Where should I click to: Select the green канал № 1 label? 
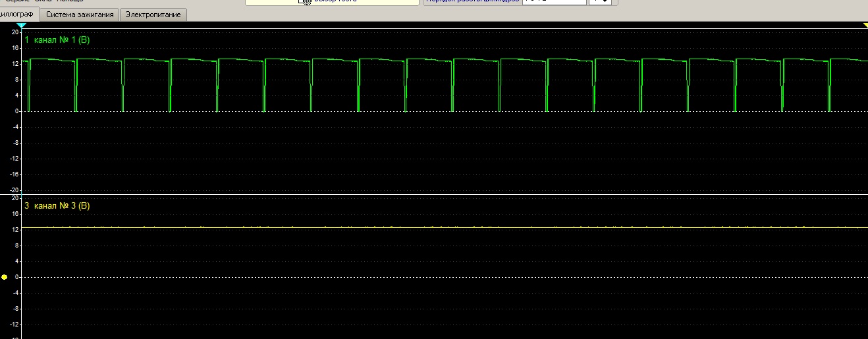click(57, 40)
